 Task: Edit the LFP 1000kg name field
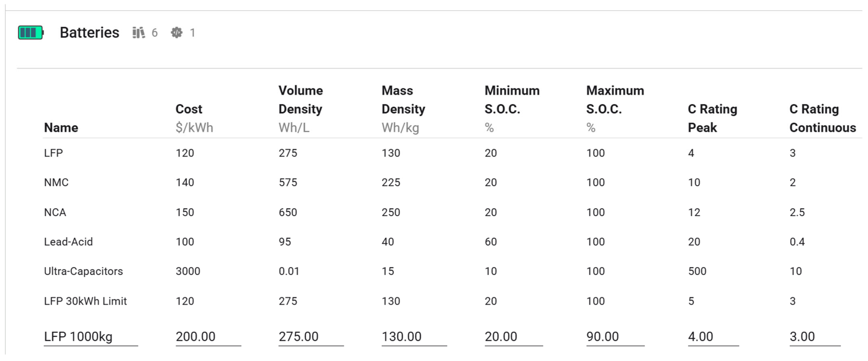click(90, 336)
